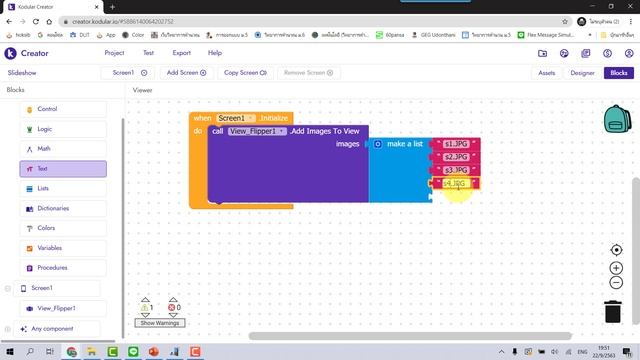Open the user account icon
Viewport: 640px width, 360px height.
point(629,53)
